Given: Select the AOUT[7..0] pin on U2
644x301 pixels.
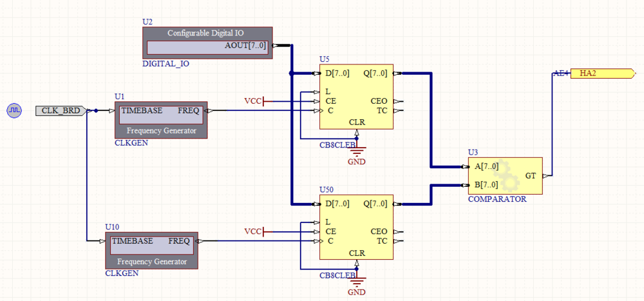Looking at the screenshot, I should click(245, 46).
